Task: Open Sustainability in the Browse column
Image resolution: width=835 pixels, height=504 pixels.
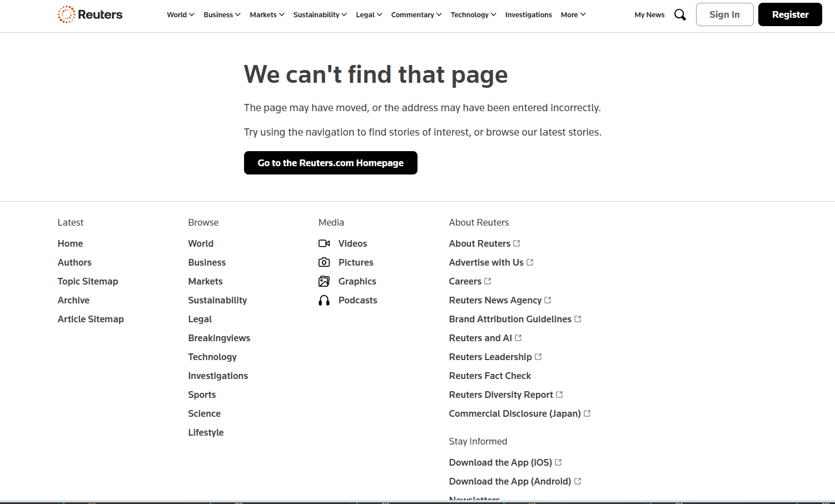Action: tap(217, 300)
